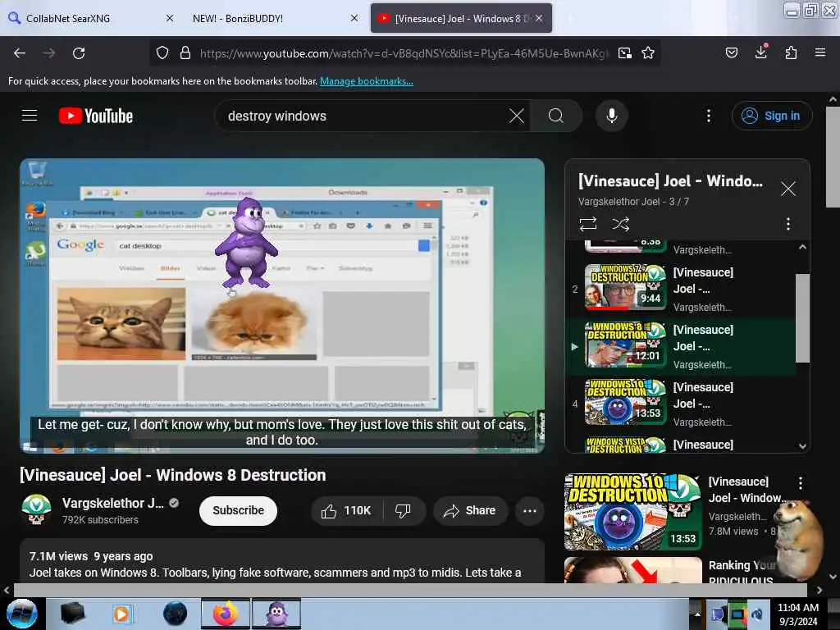
Task: Click the page vertical scrollbar thumb
Action: pyautogui.click(x=833, y=157)
